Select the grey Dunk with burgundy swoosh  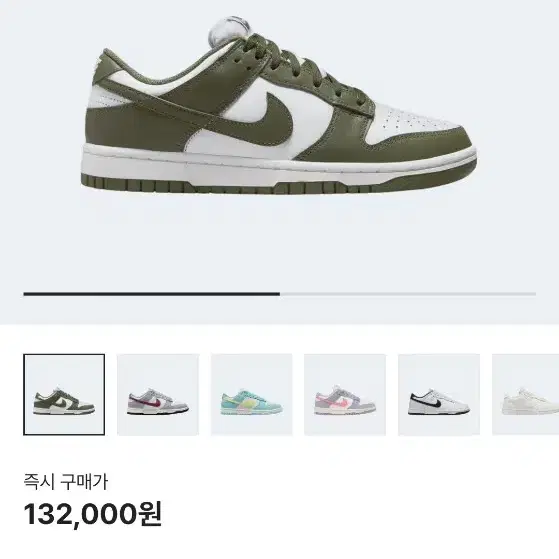[x=158, y=394]
